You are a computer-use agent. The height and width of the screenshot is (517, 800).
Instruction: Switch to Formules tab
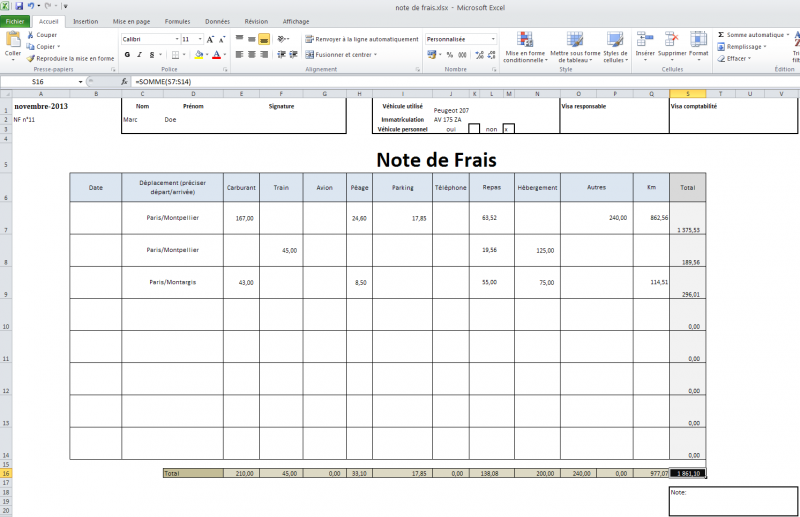[177, 21]
